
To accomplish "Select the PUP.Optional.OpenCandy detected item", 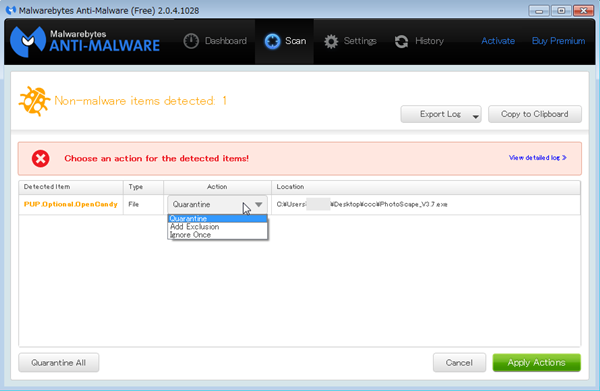I will 70,204.
